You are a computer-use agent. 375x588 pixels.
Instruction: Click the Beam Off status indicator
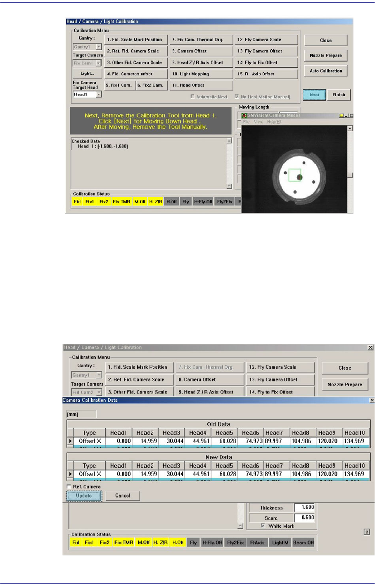[303, 542]
